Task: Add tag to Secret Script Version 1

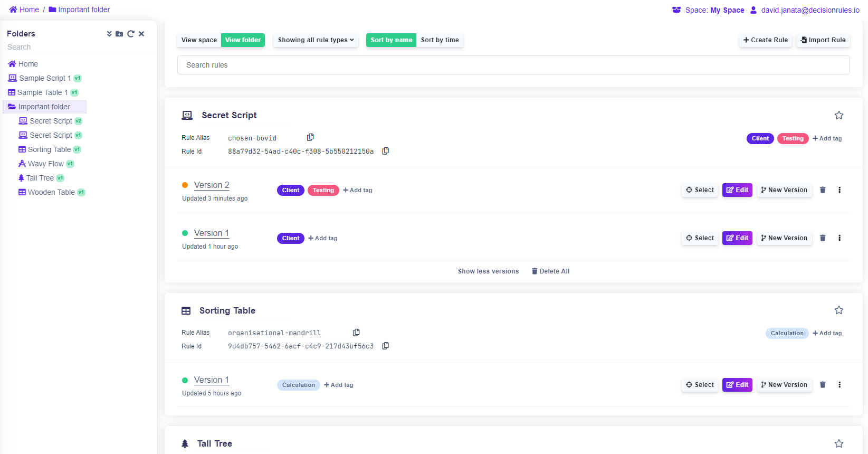Action: click(x=323, y=238)
